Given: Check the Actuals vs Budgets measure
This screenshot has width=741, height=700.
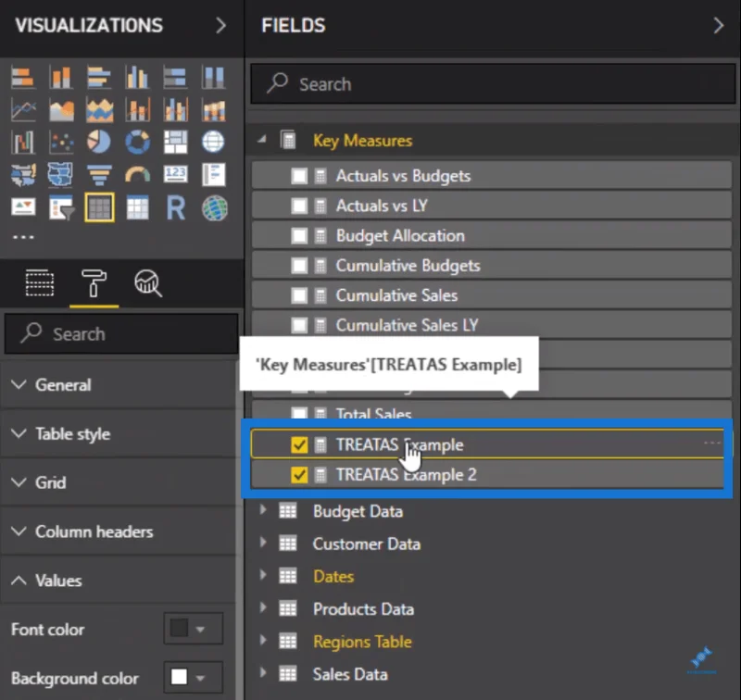Looking at the screenshot, I should coord(299,176).
